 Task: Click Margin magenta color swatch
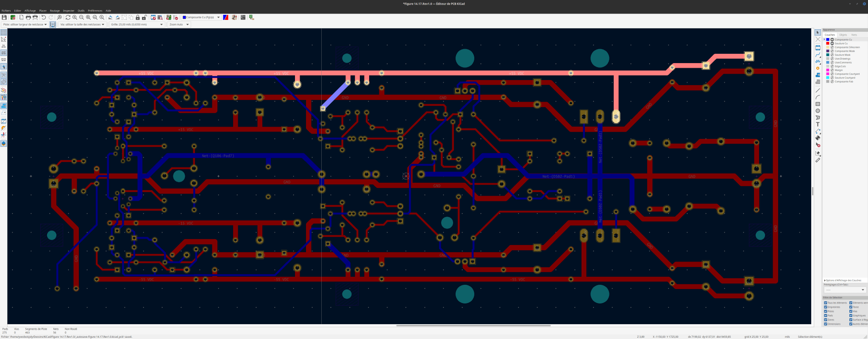[828, 70]
